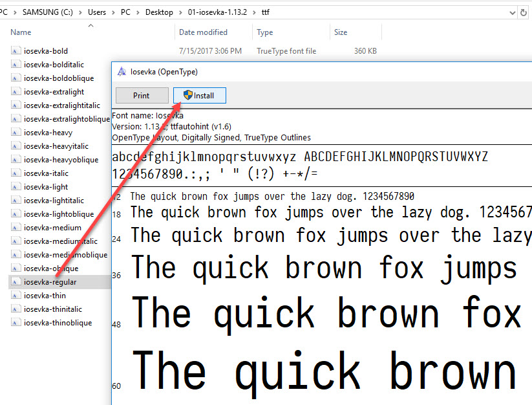Go to Users folder in breadcrumb

pos(97,12)
